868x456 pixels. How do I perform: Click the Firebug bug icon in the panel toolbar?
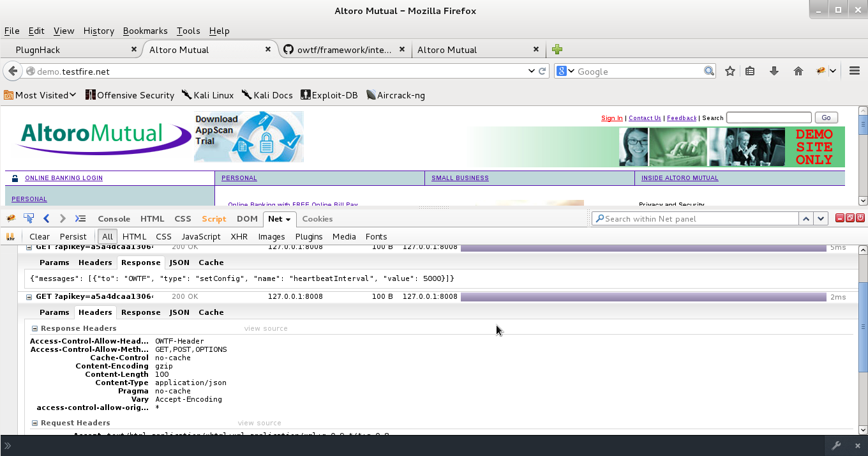pos(11,218)
